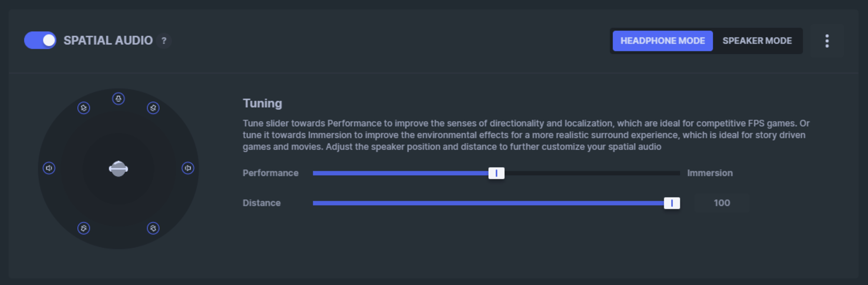Click the Distance value field showing 100
This screenshot has height=285, width=868.
point(722,203)
